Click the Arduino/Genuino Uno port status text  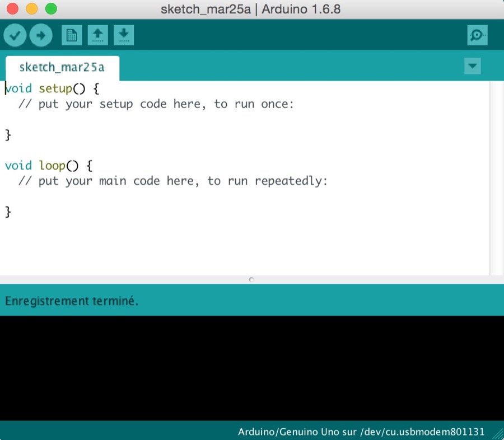pos(361,431)
